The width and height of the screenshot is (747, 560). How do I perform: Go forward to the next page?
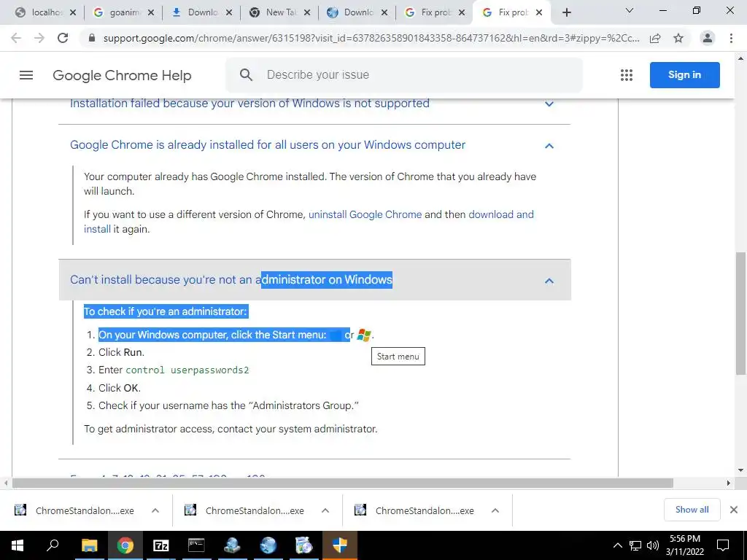coord(39,38)
